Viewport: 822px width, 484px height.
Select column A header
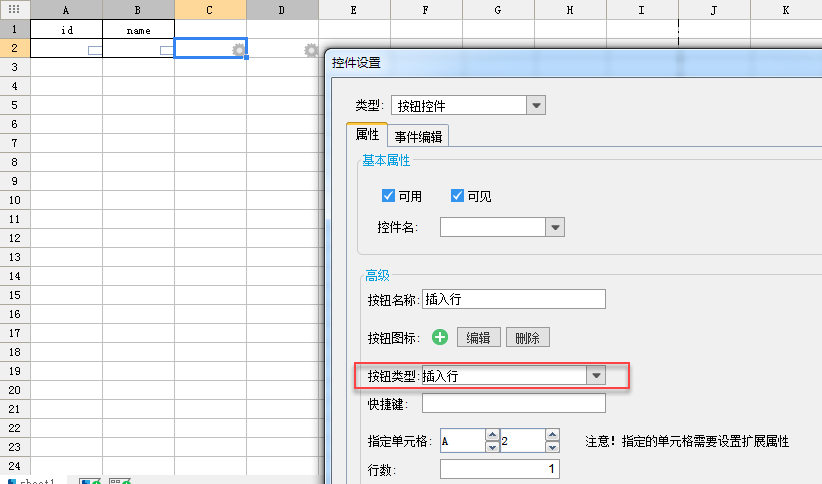66,9
